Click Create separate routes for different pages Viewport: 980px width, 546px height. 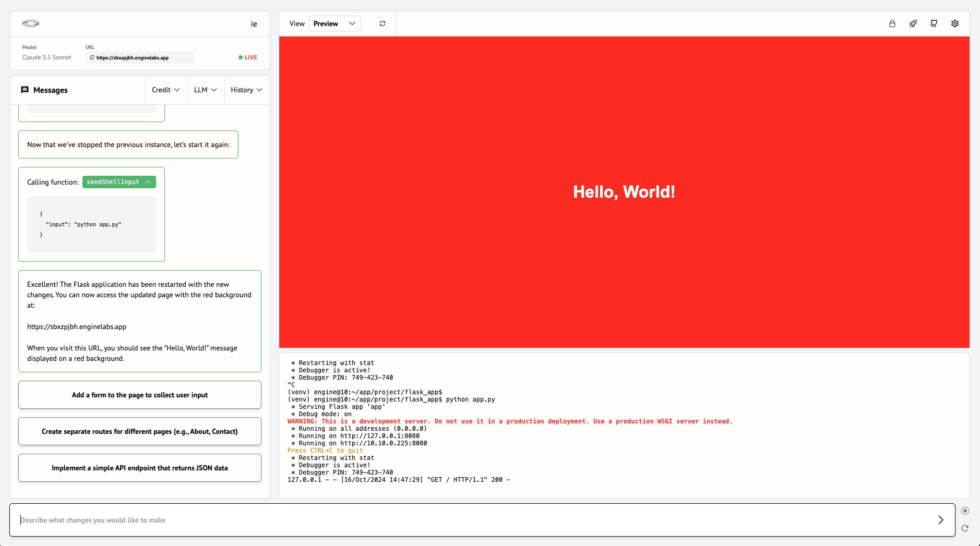click(x=140, y=431)
